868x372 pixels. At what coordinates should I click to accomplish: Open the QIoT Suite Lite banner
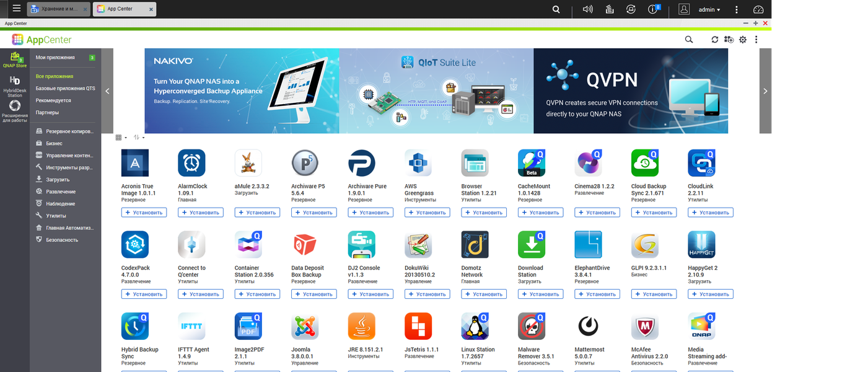pos(436,91)
